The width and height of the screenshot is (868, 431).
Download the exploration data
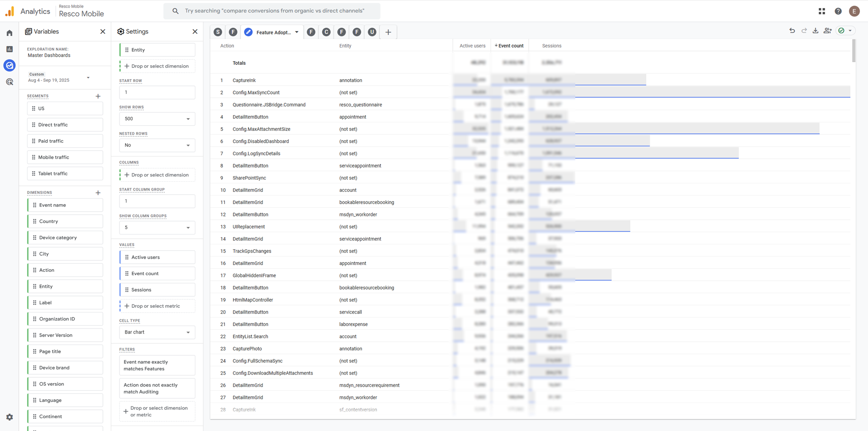coord(815,31)
